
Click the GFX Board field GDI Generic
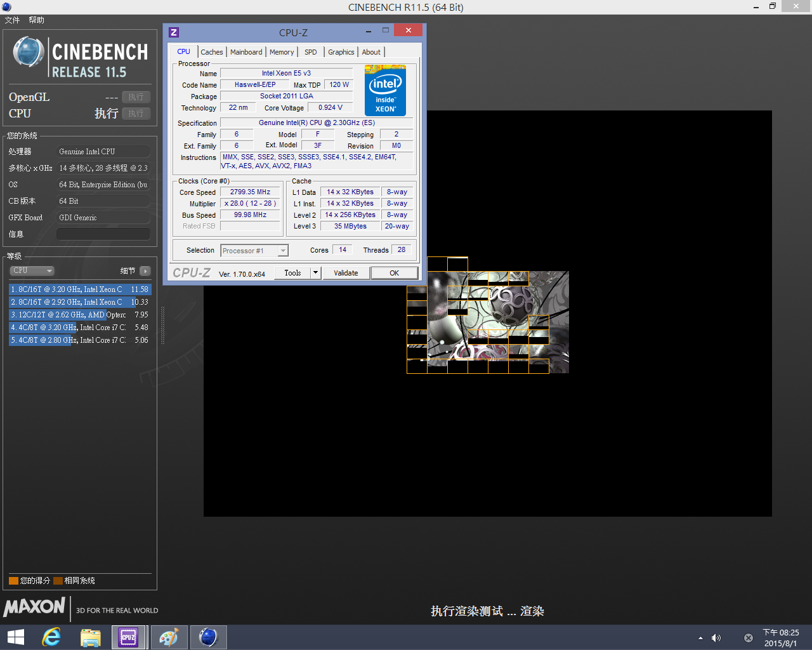pyautogui.click(x=103, y=218)
